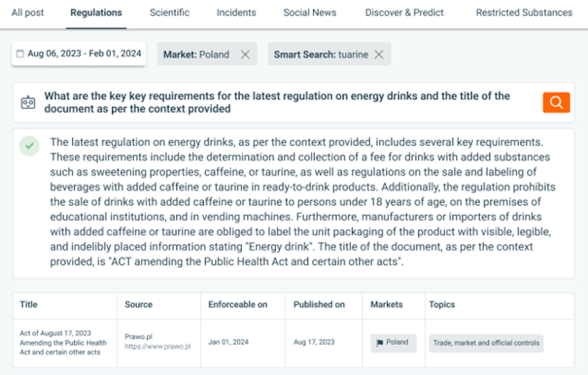Click the orange search magnifier button
Image resolution: width=588 pixels, height=375 pixels.
click(556, 102)
